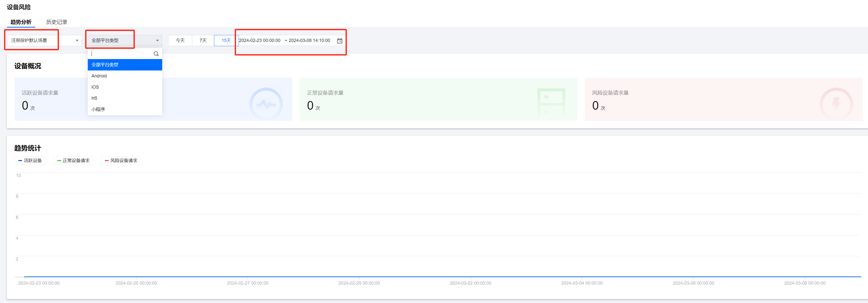This screenshot has width=868, height=303.
Task: Click the active device pulse icon
Action: (266, 104)
